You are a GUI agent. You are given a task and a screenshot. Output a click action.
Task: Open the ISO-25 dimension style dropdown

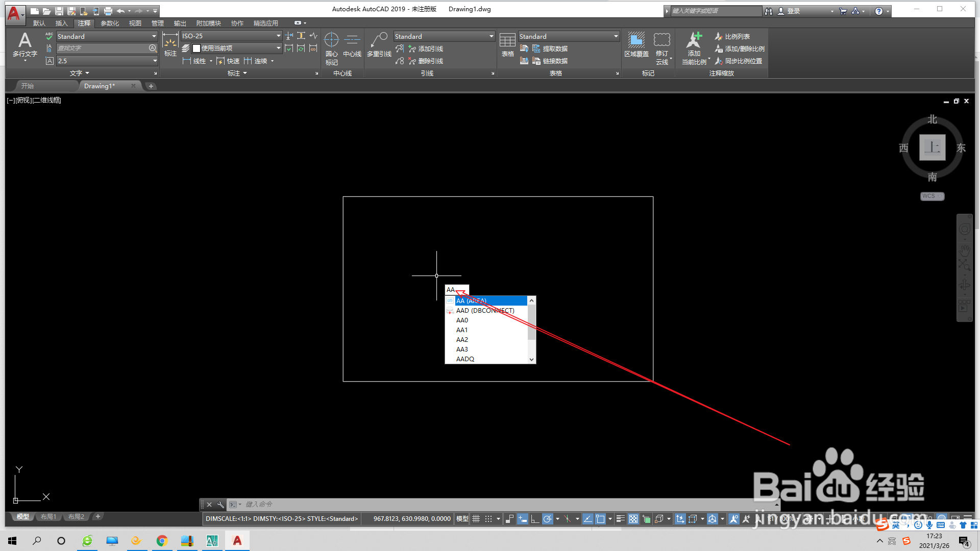279,36
